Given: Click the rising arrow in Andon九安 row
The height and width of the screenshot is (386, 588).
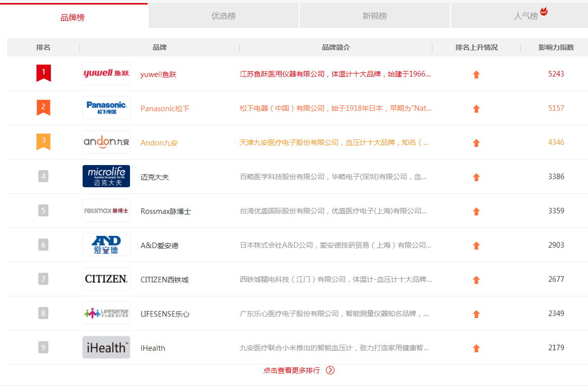Looking at the screenshot, I should point(476,143).
